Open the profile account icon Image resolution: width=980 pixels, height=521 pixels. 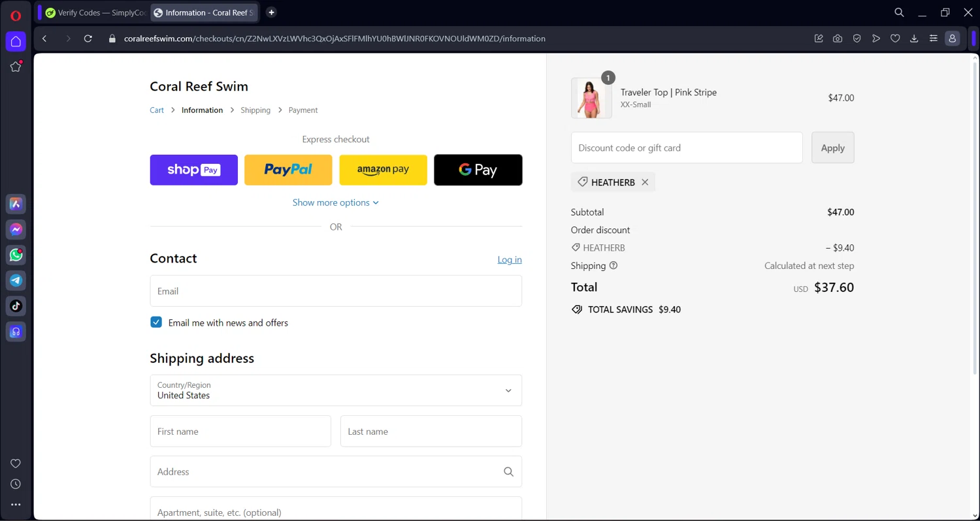(x=953, y=39)
